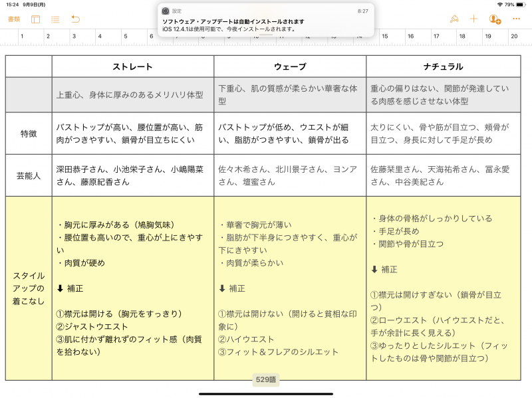This screenshot has width=532, height=398.
Task: Tap the text ①襟元は開ける（胸元をすっきり）
Action: point(120,314)
